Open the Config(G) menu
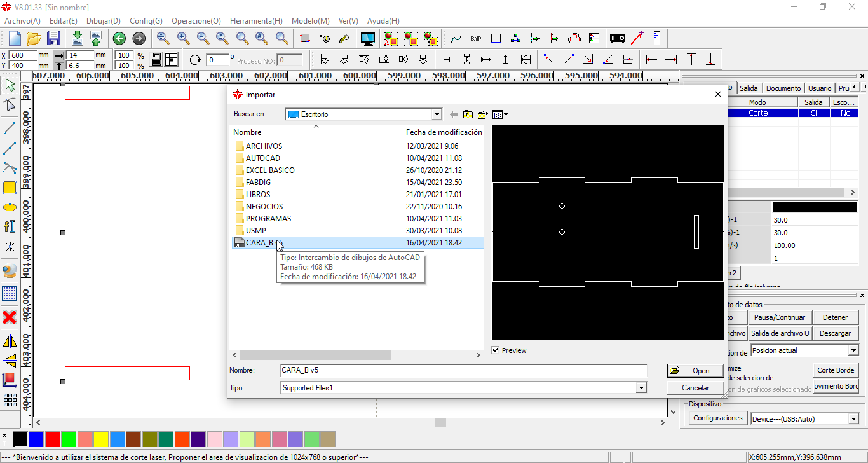868x463 pixels. (146, 21)
